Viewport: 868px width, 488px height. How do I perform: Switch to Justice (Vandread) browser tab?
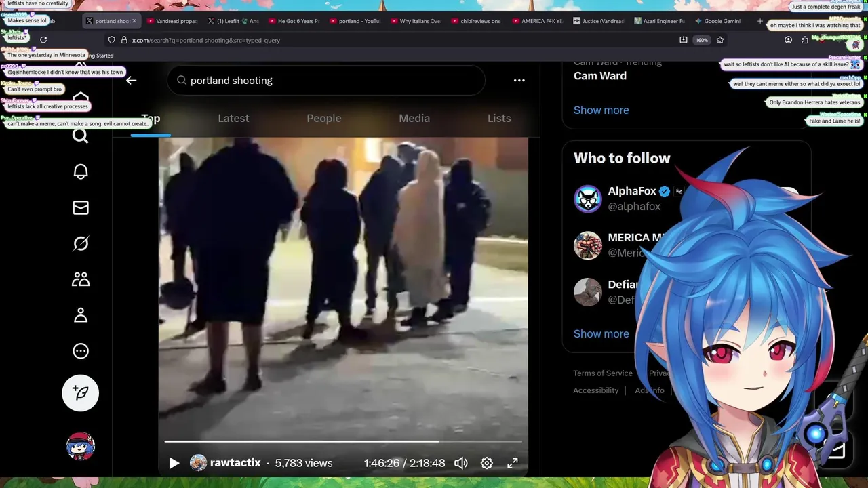click(x=599, y=21)
